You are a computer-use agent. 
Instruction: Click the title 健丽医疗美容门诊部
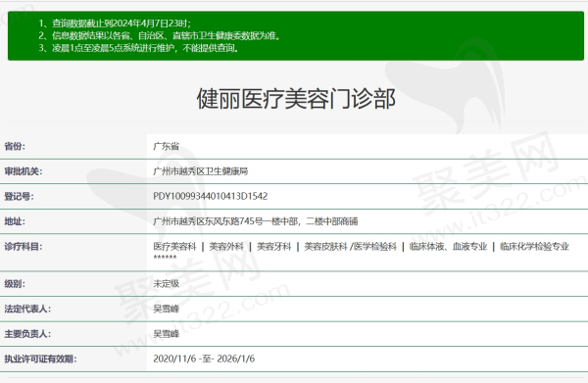296,99
